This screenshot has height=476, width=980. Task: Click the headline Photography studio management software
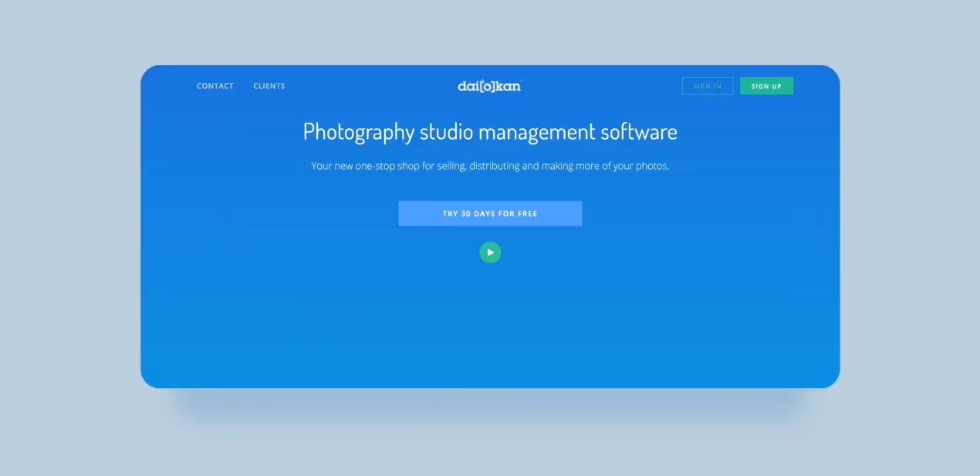point(490,132)
